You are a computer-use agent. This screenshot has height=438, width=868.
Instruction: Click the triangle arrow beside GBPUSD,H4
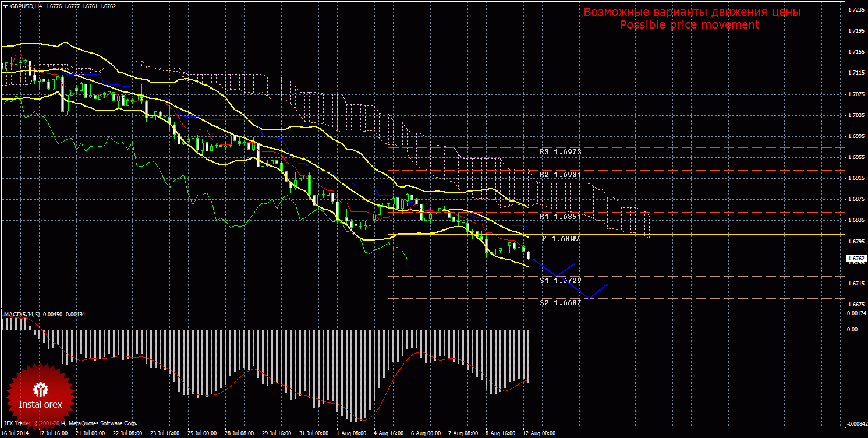(5, 6)
